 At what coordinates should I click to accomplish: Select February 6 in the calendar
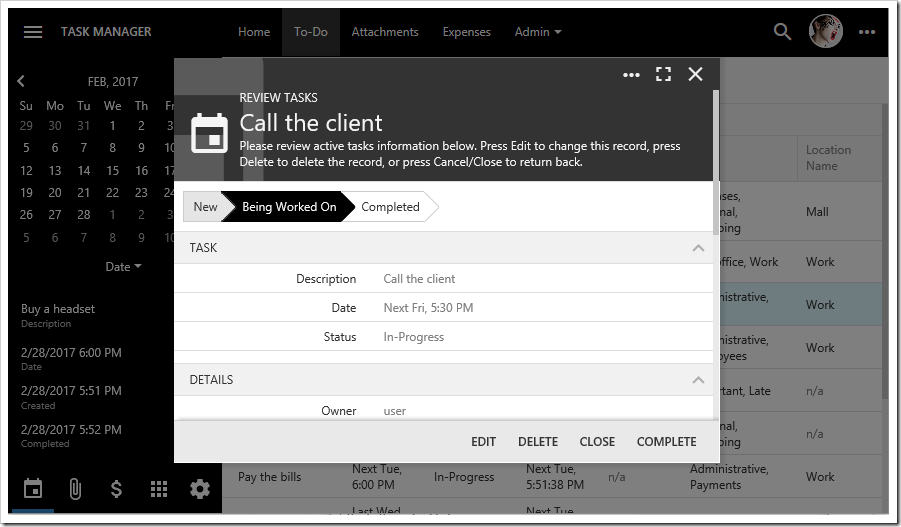click(x=55, y=148)
